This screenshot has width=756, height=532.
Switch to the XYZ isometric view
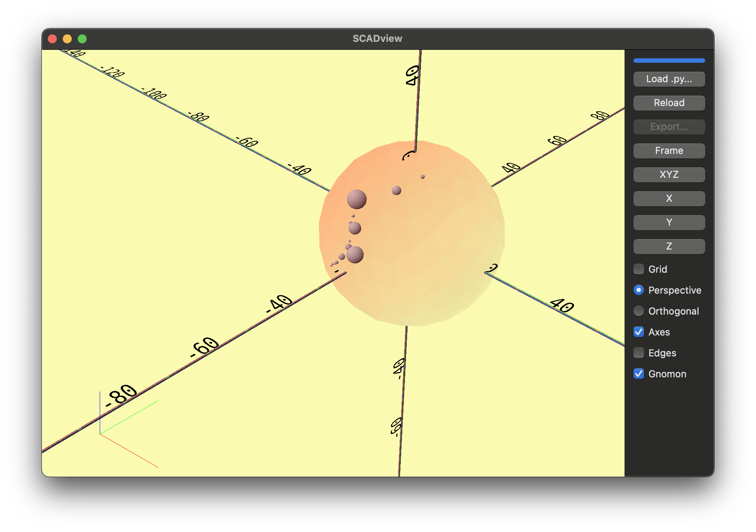point(669,174)
